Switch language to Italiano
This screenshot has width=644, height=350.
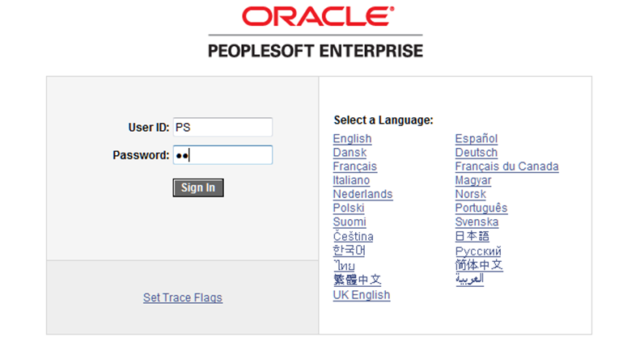pos(351,180)
